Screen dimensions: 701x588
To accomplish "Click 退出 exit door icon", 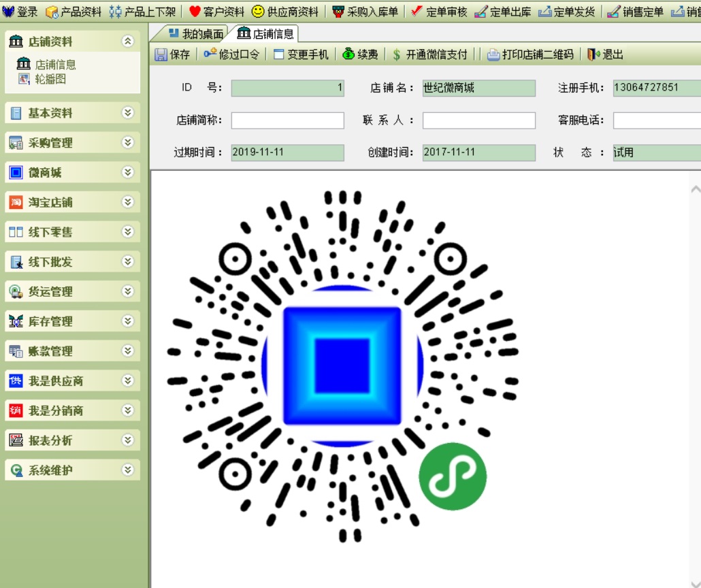I will (593, 54).
